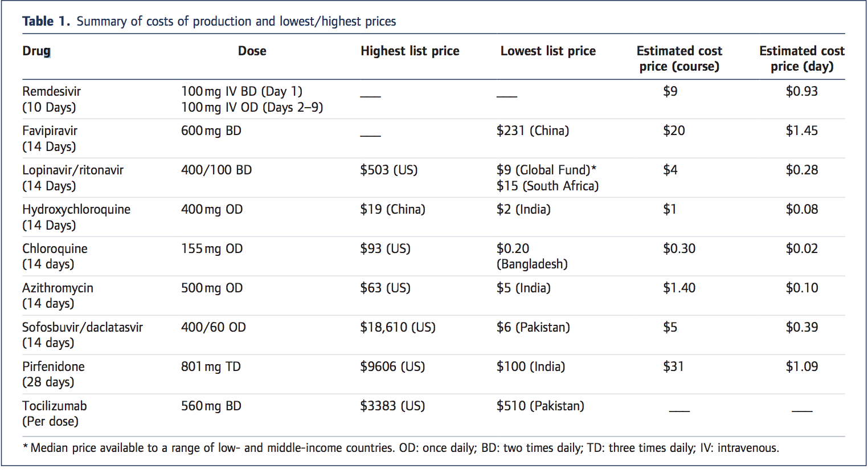Select the Hydroxychloroquine drug name

(76, 210)
